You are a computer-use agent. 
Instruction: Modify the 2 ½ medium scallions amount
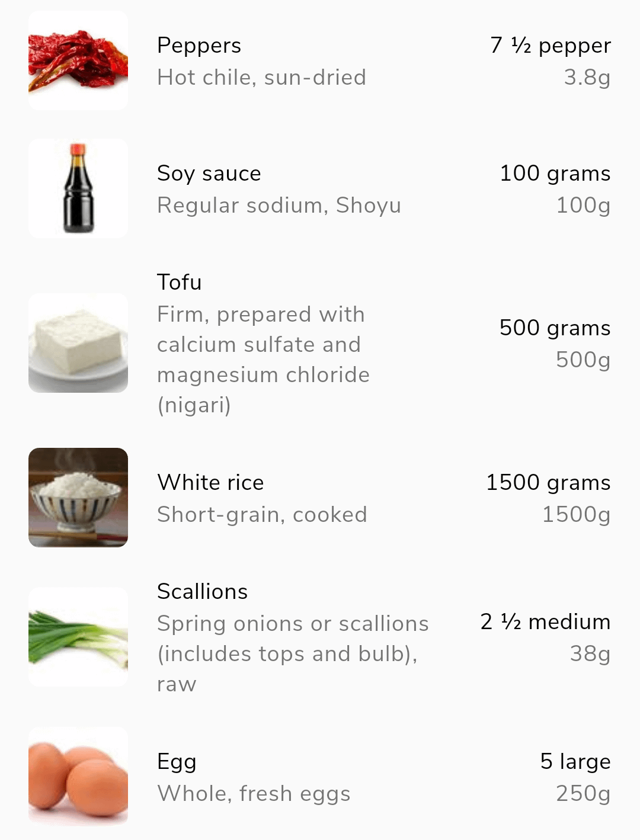545,622
